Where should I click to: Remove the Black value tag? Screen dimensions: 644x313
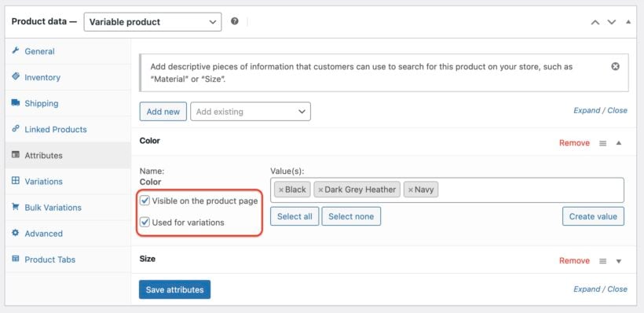(281, 190)
